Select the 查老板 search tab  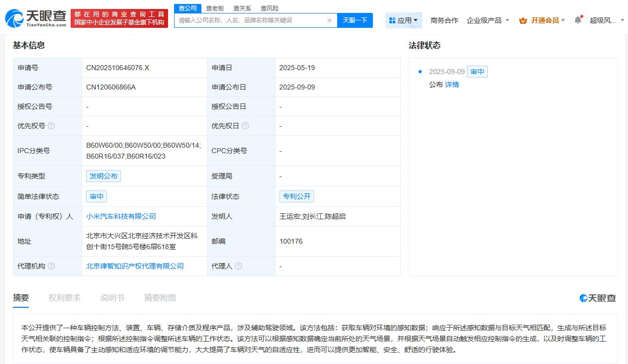point(215,8)
